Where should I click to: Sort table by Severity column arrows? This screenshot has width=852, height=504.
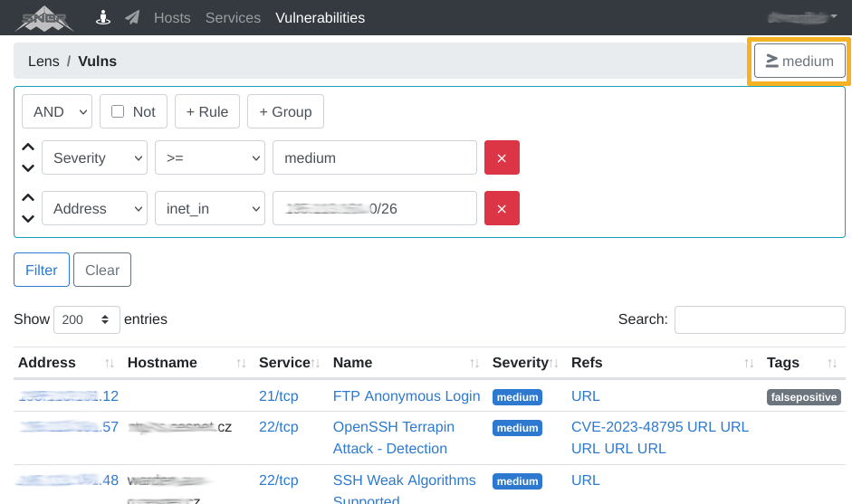pyautogui.click(x=553, y=363)
